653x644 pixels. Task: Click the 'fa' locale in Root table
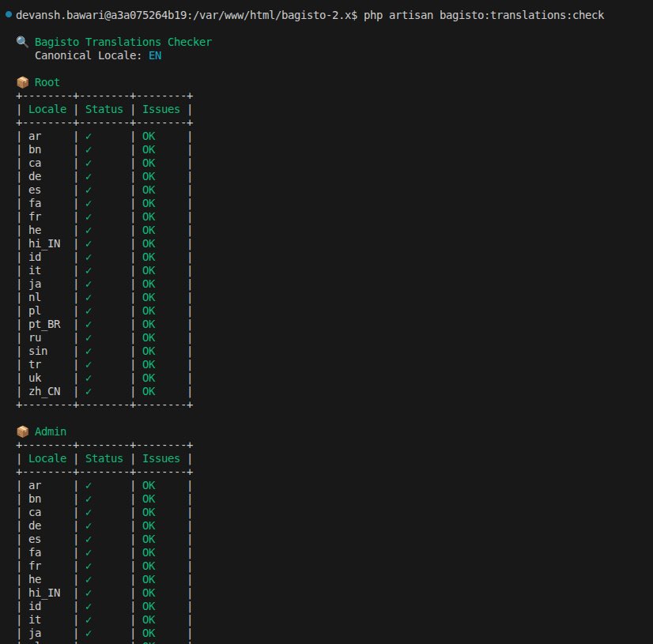click(35, 203)
